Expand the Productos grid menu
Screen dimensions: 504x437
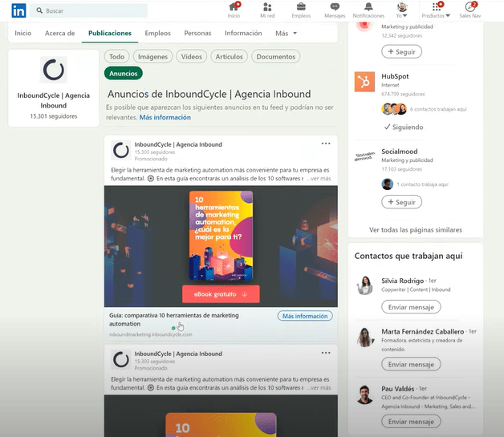(x=436, y=10)
